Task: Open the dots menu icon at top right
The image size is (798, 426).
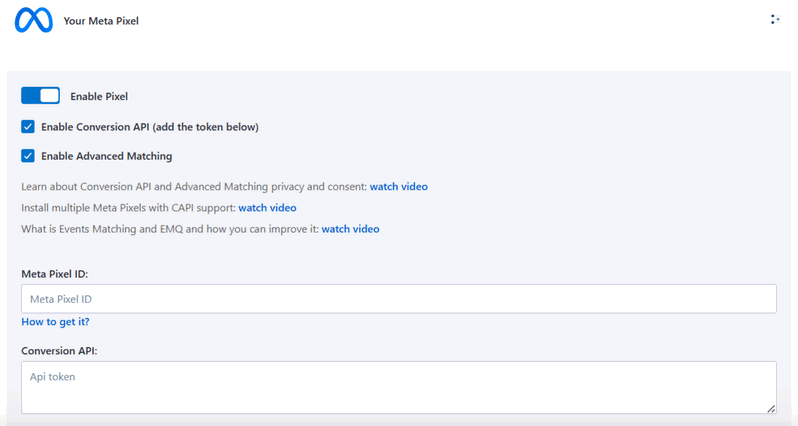Action: point(775,19)
